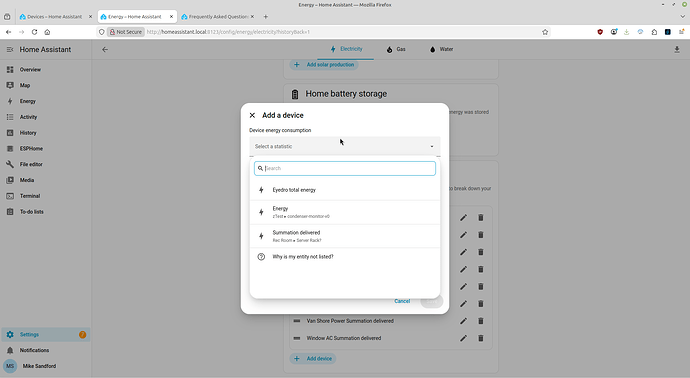Bookmark the page with star icon
Viewport: 690px width, 378px height.
[545, 32]
